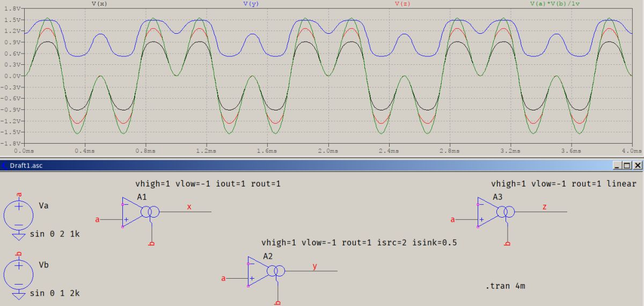Click the A3 reference designator
The height and width of the screenshot is (306, 644).
tap(497, 197)
